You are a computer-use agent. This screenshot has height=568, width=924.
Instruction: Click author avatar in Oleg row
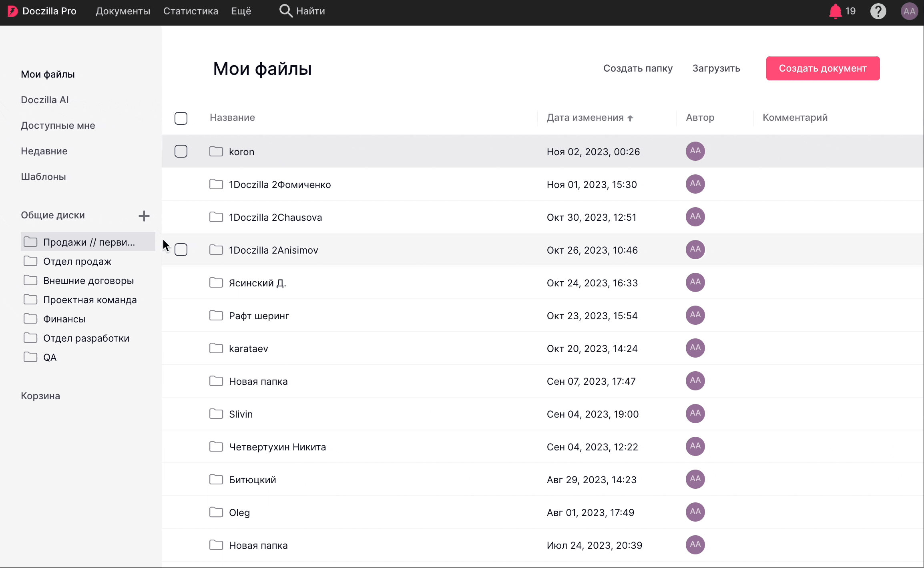[x=695, y=512]
